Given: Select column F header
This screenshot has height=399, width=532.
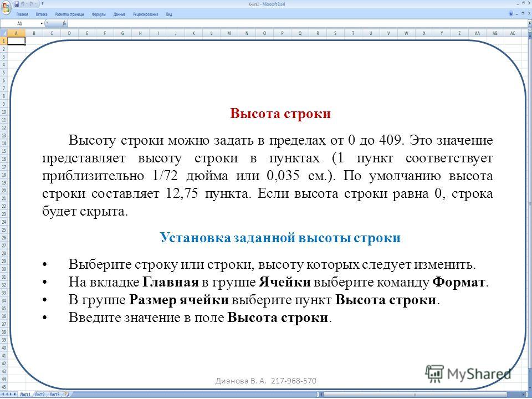Looking at the screenshot, I should (x=105, y=33).
